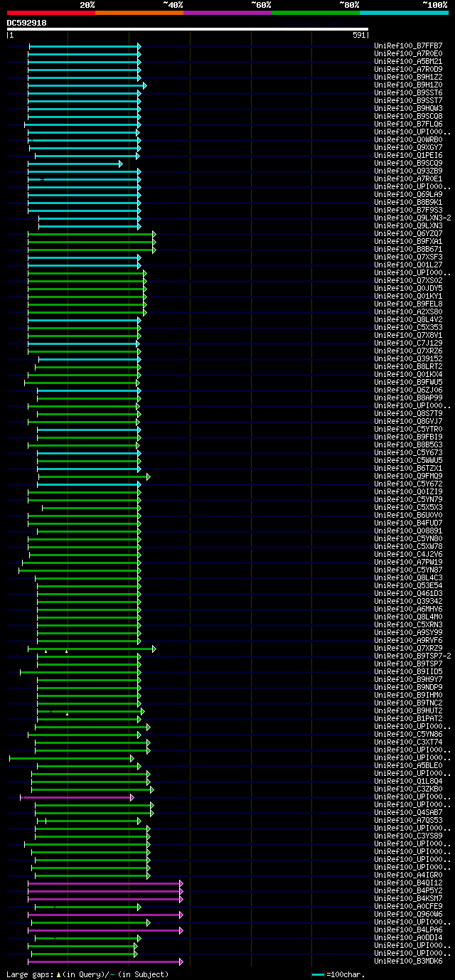Click the green ~80% legend segment

coord(315,12)
